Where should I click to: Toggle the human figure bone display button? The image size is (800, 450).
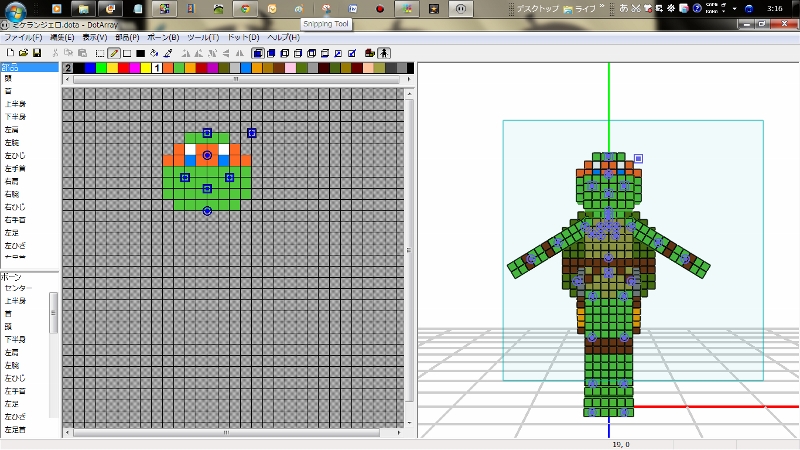[384, 53]
